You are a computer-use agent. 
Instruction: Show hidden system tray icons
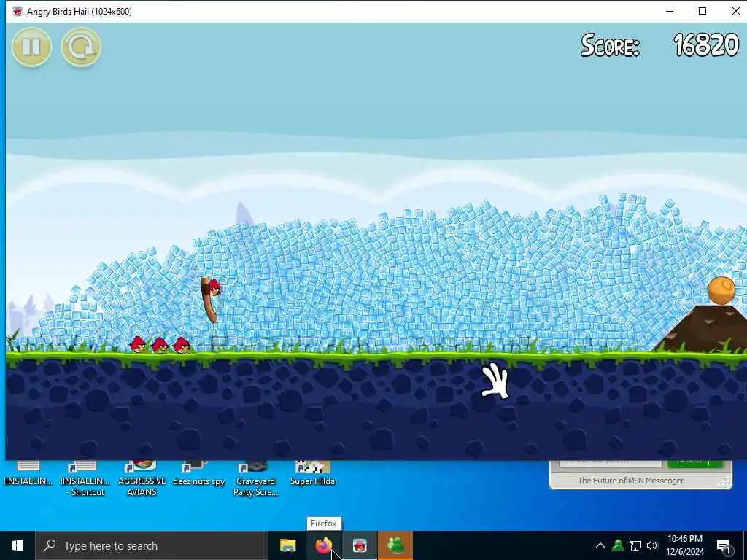point(600,545)
